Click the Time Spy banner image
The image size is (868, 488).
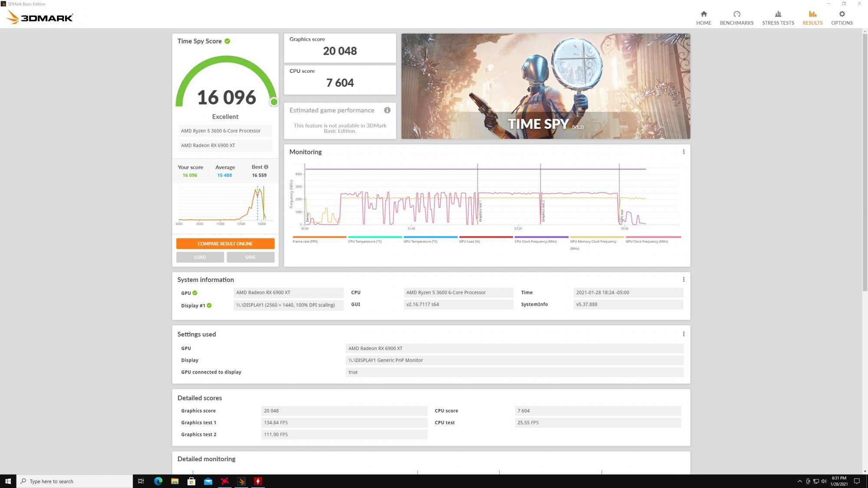(546, 86)
